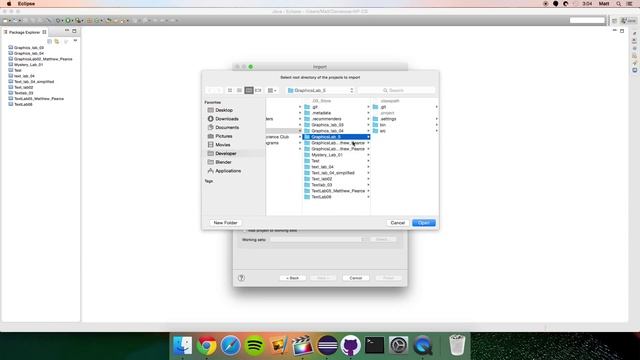The image size is (640, 360).
Task: Collapse All in Package Explorer toolbar
Action: tap(49, 41)
